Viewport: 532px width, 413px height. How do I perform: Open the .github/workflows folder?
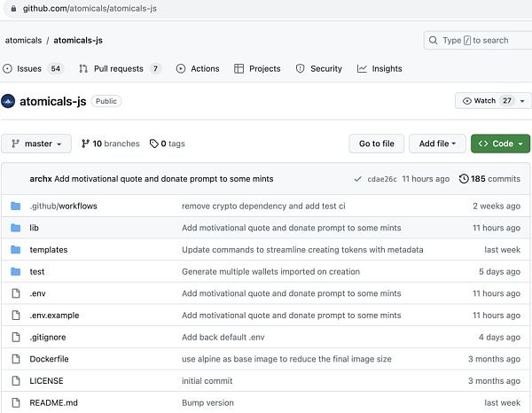tap(63, 206)
